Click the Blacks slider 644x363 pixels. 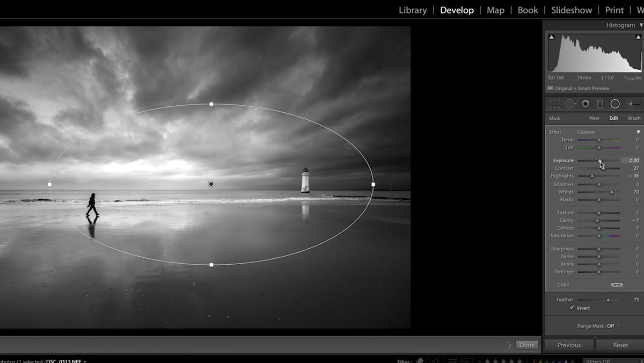click(599, 199)
